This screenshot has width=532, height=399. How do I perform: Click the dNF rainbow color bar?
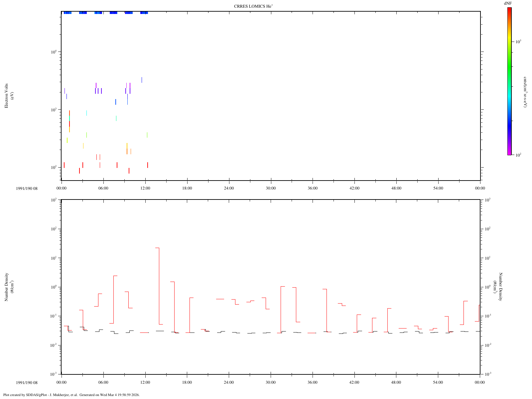tap(509, 81)
